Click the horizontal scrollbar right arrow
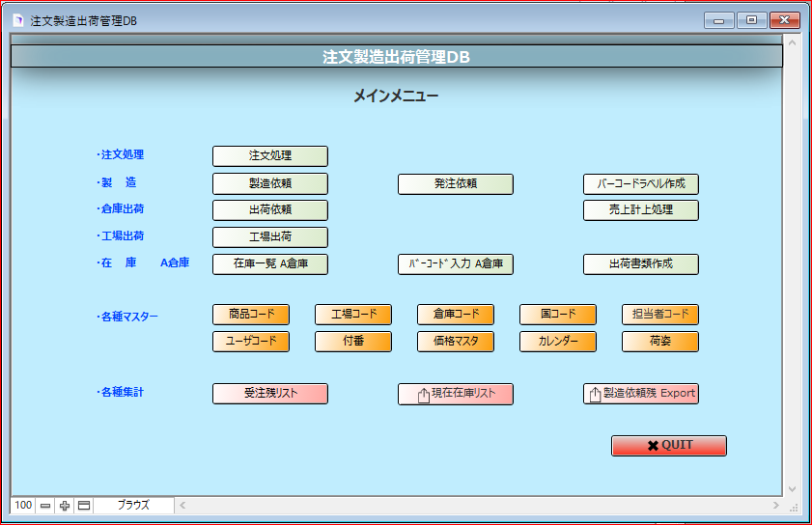The width and height of the screenshot is (812, 525). [x=775, y=506]
